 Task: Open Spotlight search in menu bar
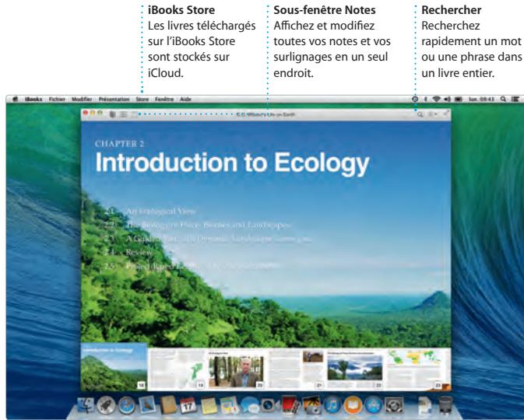tap(503, 99)
